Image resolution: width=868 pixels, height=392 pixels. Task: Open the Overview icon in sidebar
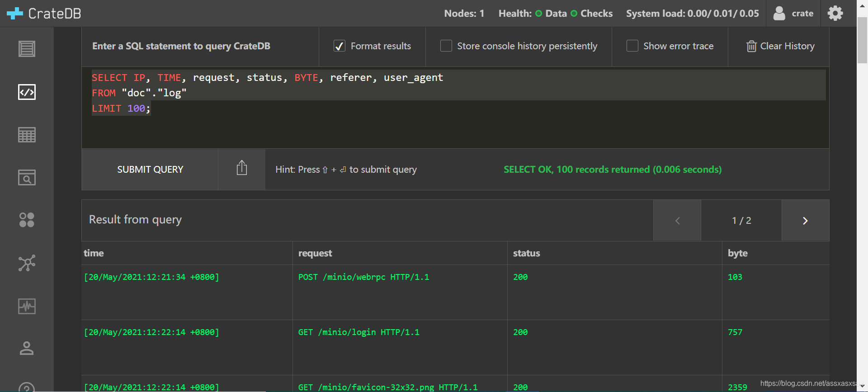click(27, 49)
